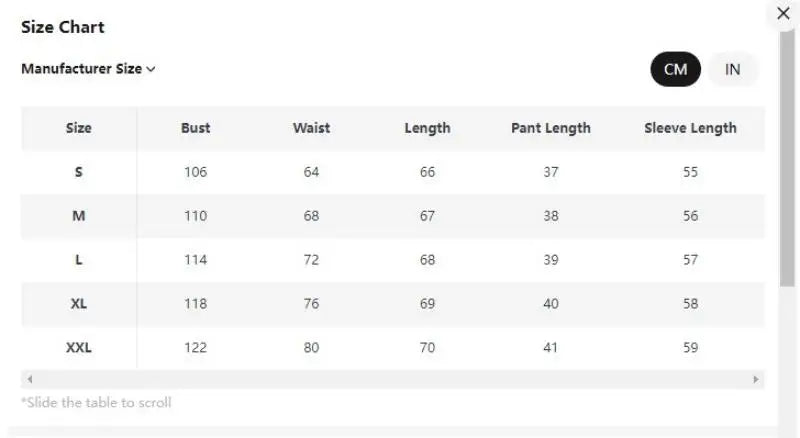Select the size M row label
Screen dimensions: 800x438
pyautogui.click(x=79, y=216)
